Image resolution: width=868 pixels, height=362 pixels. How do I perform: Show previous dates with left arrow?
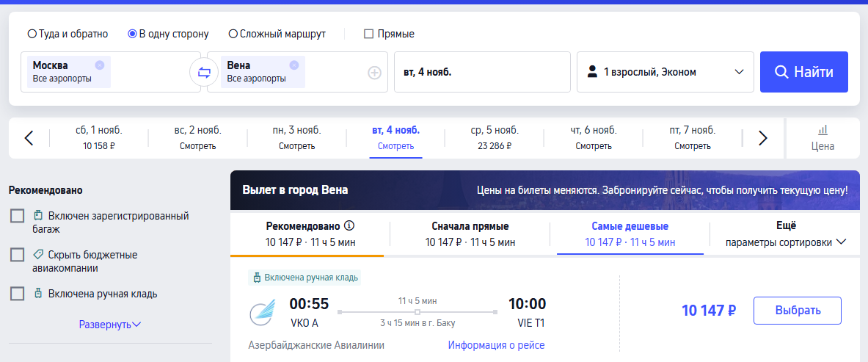29,138
